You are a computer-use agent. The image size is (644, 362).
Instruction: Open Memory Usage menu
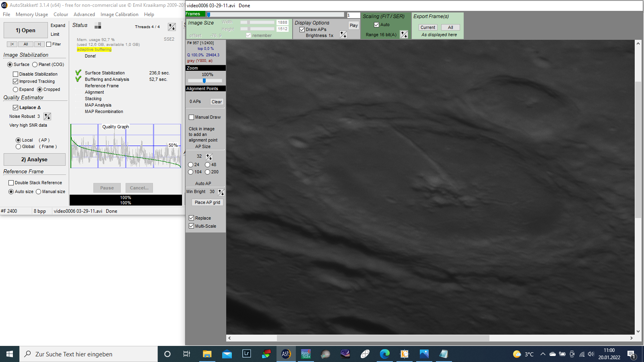[32, 14]
